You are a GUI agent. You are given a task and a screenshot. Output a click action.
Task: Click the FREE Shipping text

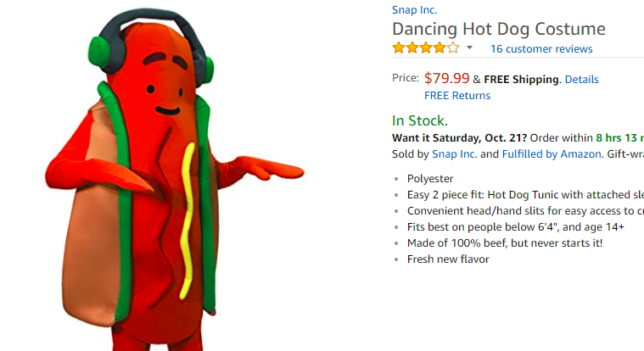522,80
